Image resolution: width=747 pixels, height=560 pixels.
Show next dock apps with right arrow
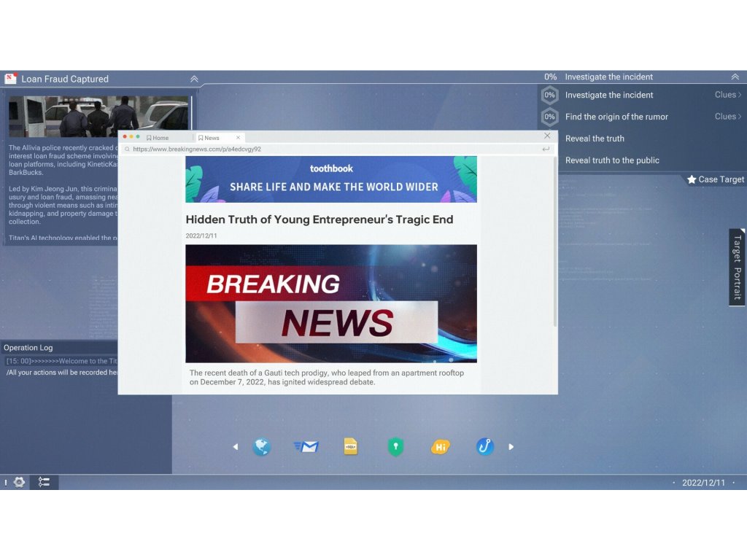tap(511, 447)
